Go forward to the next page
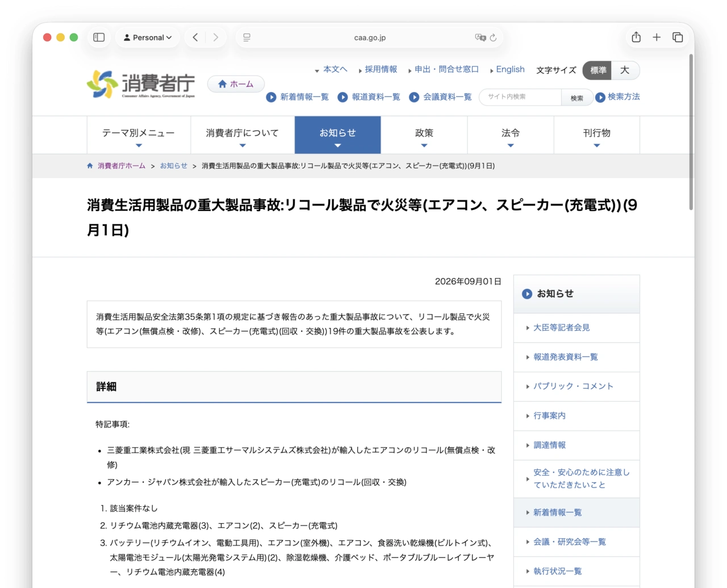Viewport: 727px width, 588px height. point(216,37)
